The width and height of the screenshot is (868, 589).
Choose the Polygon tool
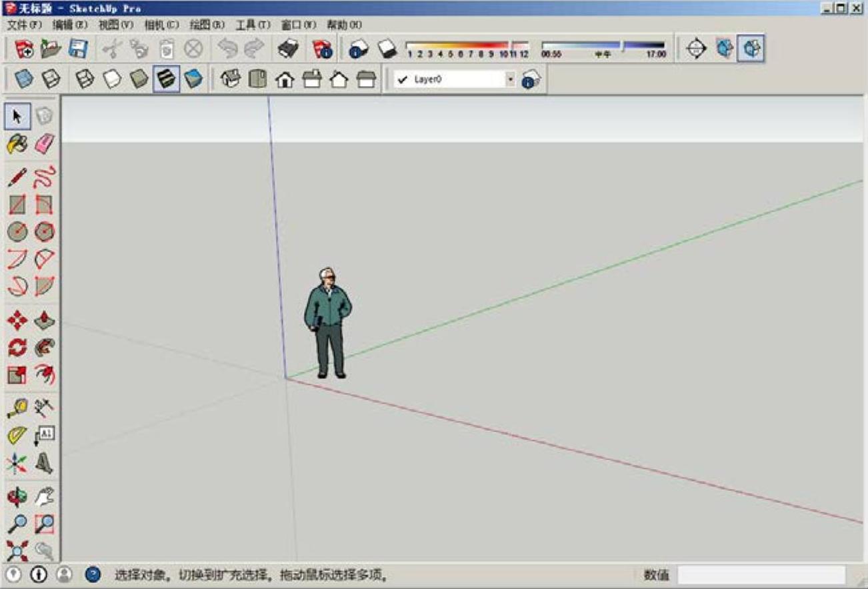(44, 231)
